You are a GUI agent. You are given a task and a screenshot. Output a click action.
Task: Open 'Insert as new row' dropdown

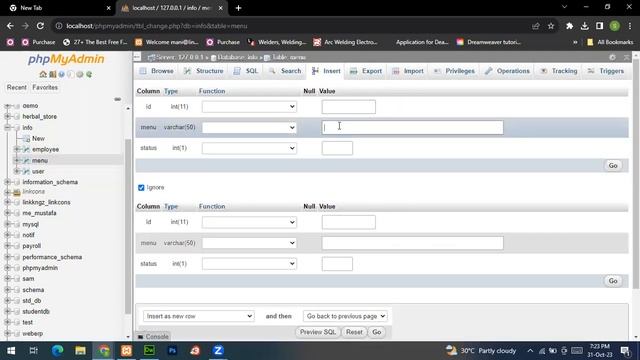[199, 316]
